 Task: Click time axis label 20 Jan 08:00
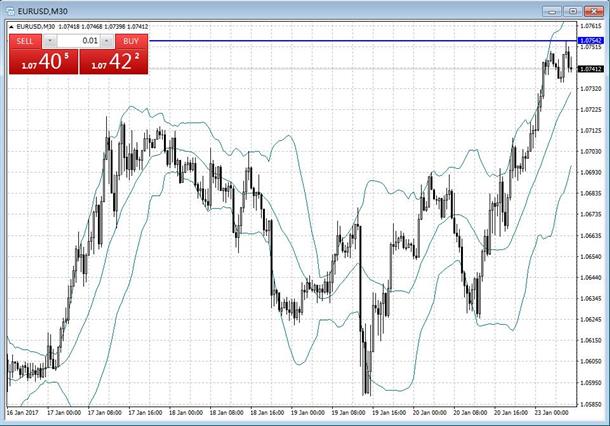click(x=470, y=412)
